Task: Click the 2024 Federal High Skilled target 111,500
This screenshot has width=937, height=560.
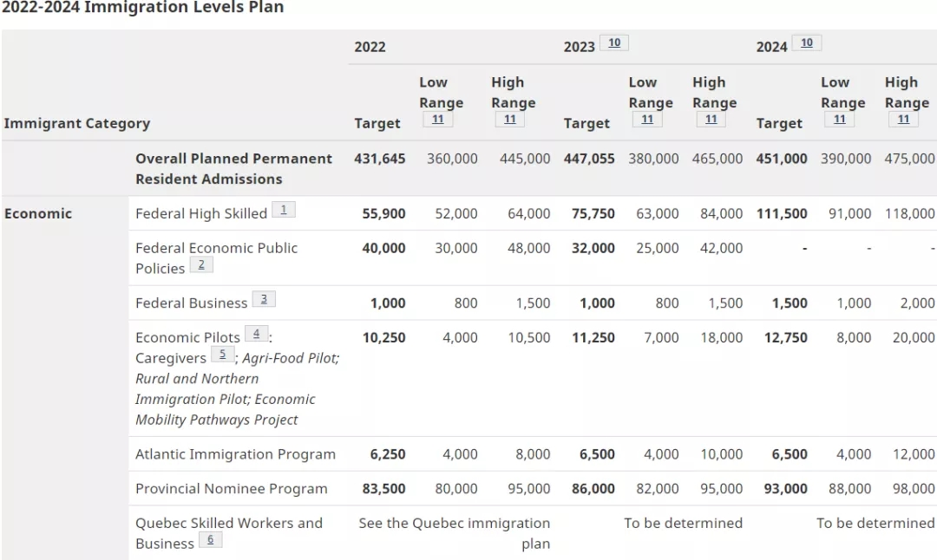Action: coord(782,213)
